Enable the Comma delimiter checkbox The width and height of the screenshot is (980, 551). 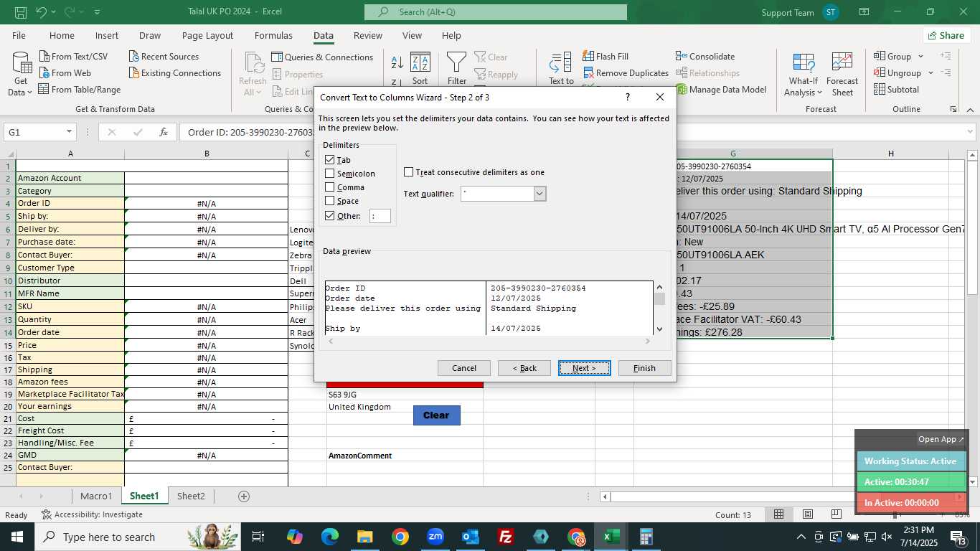click(x=330, y=187)
